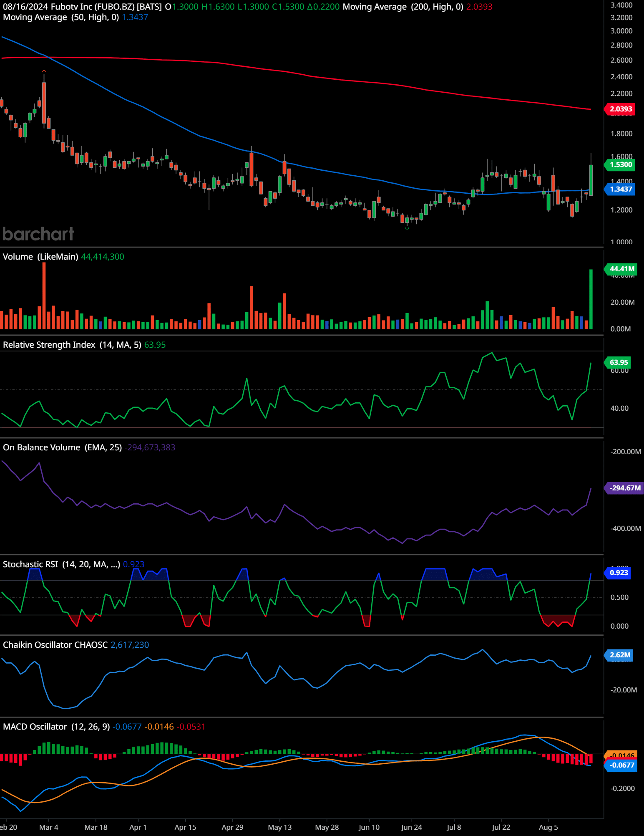The height and width of the screenshot is (836, 644).
Task: Click the Stochastic RSI panel label
Action: click(x=61, y=564)
